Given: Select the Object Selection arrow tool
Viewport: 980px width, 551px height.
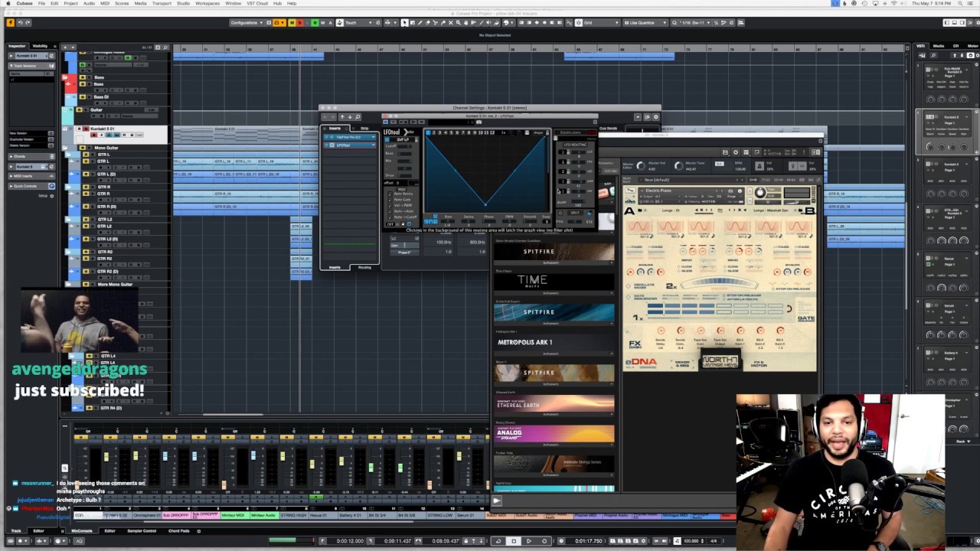Looking at the screenshot, I should point(405,23).
